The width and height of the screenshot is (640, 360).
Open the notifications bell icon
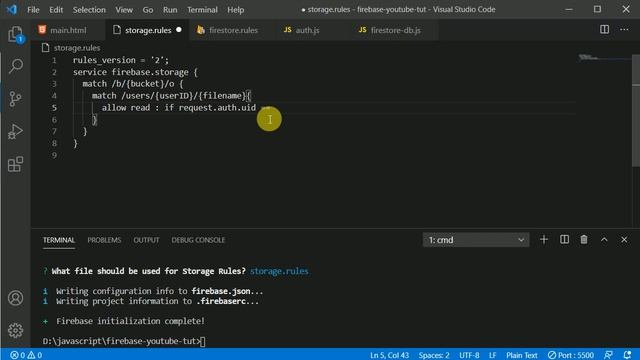(x=627, y=355)
